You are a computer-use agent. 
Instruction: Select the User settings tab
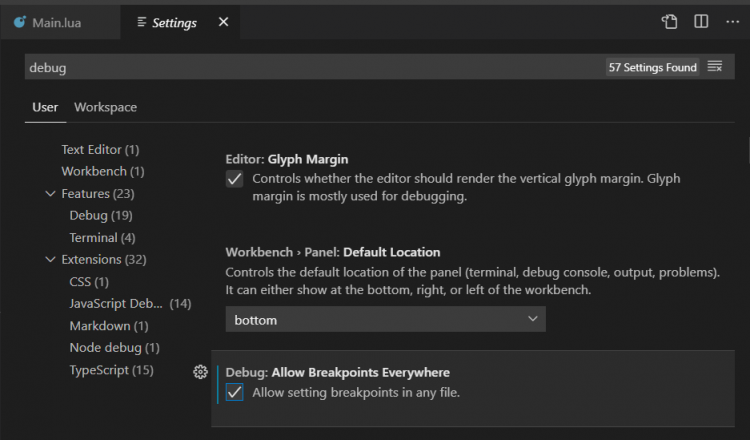tap(45, 107)
